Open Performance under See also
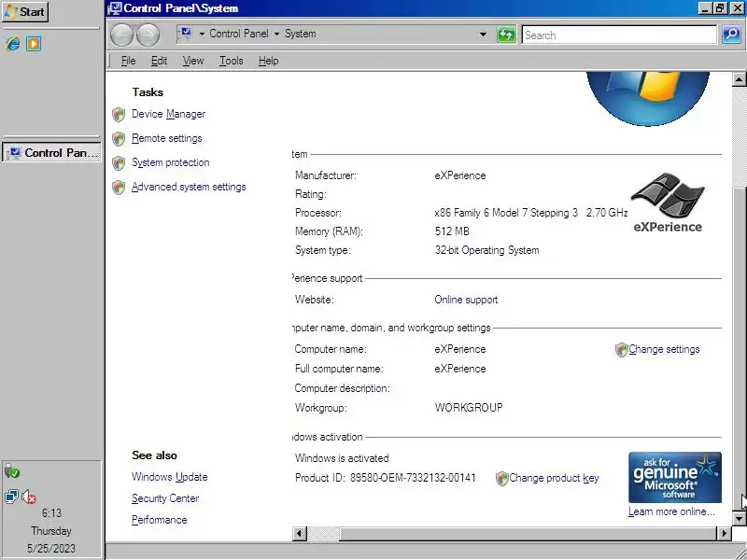 159,520
